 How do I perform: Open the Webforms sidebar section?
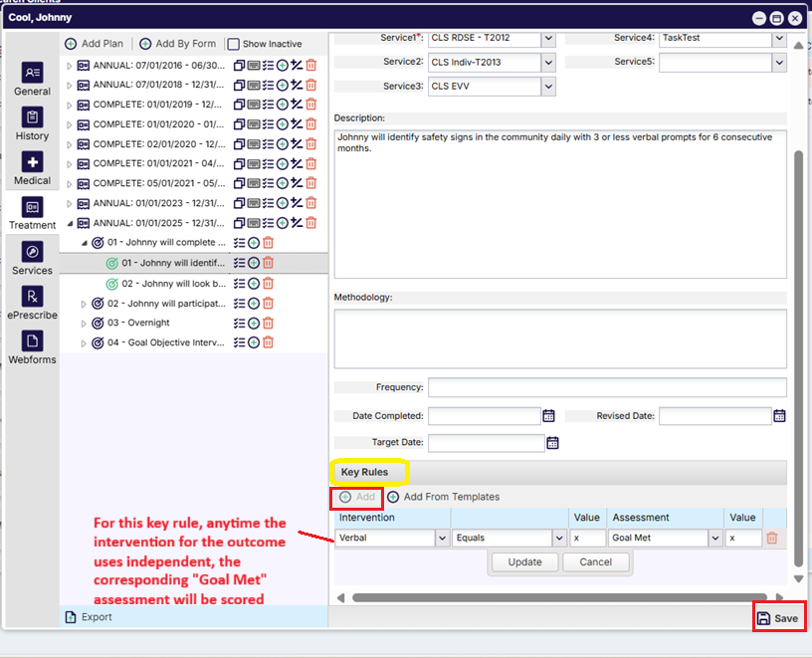click(x=32, y=347)
